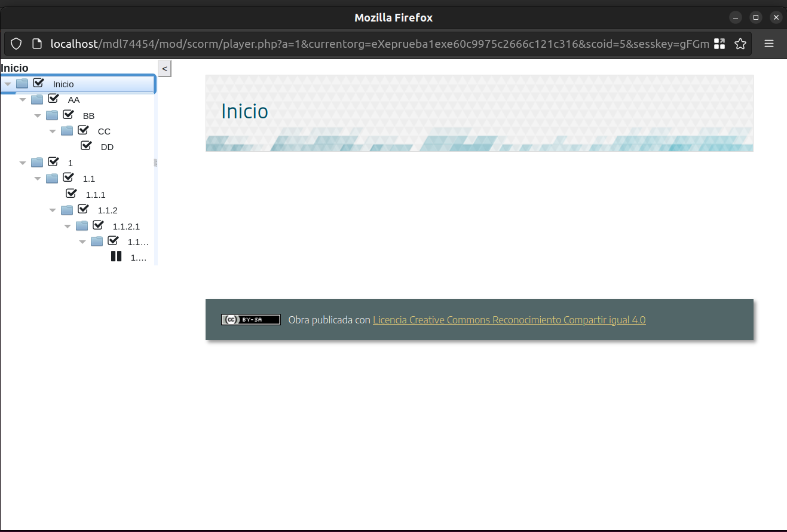This screenshot has height=532, width=787.
Task: Click completed checkmark of Inicio tree row
Action: point(39,82)
